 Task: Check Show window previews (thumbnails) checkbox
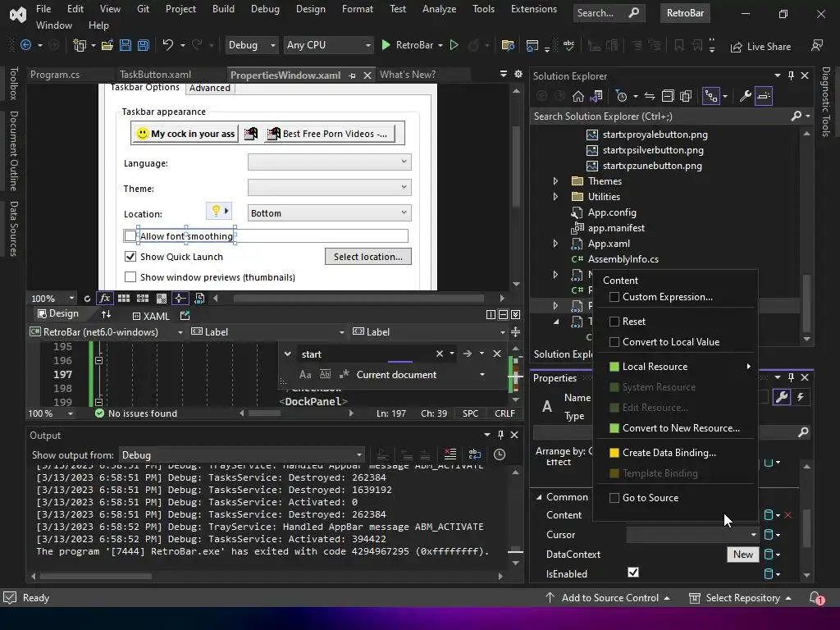click(x=130, y=277)
